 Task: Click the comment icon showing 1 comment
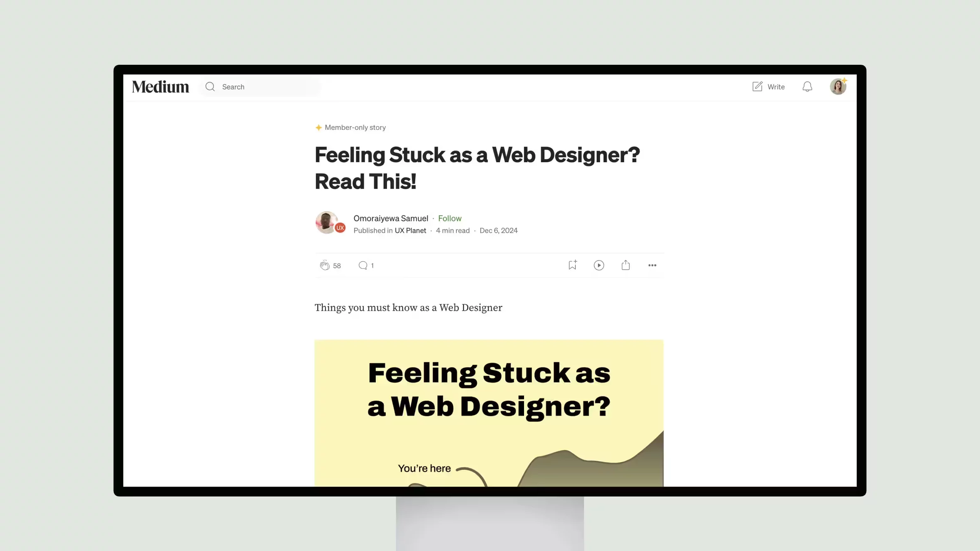tap(363, 265)
